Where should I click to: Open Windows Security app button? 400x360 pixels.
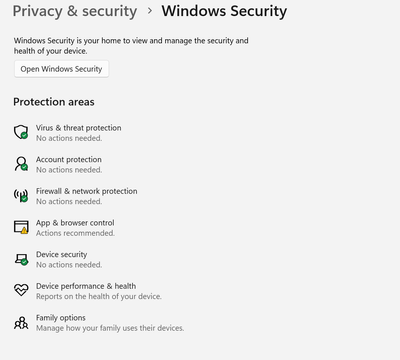61,69
